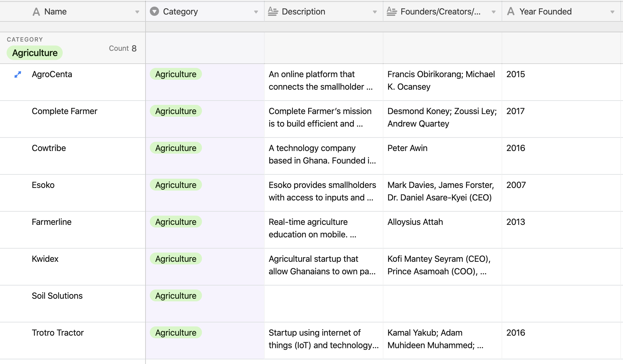The image size is (623, 364).
Task: Open the Description column dropdown
Action: [x=375, y=12]
